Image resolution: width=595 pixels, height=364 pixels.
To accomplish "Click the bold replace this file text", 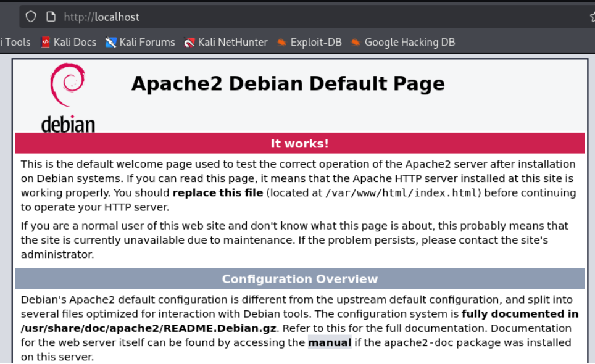I will 218,193.
